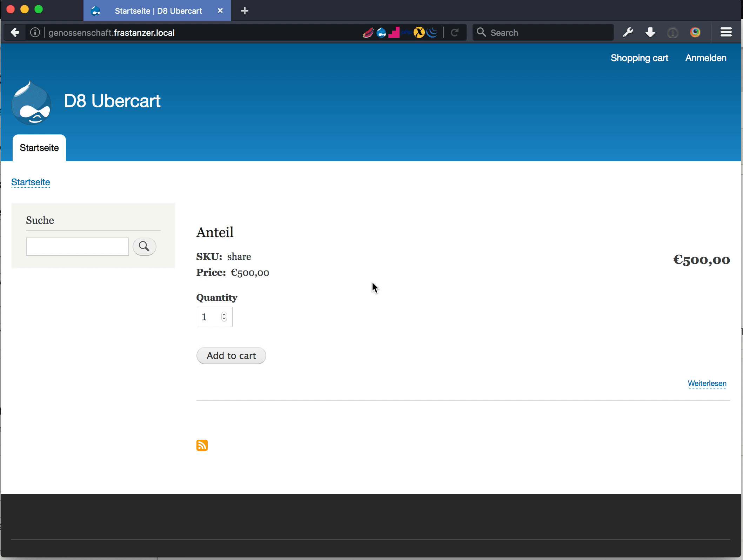The image size is (743, 560).
Task: Open the downloads arrow icon
Action: pyautogui.click(x=650, y=33)
